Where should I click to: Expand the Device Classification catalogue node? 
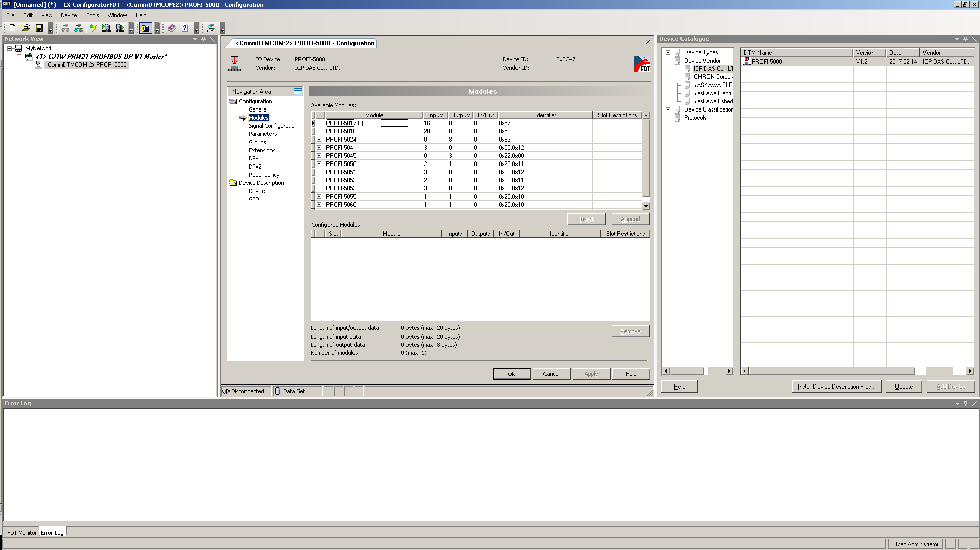point(668,109)
